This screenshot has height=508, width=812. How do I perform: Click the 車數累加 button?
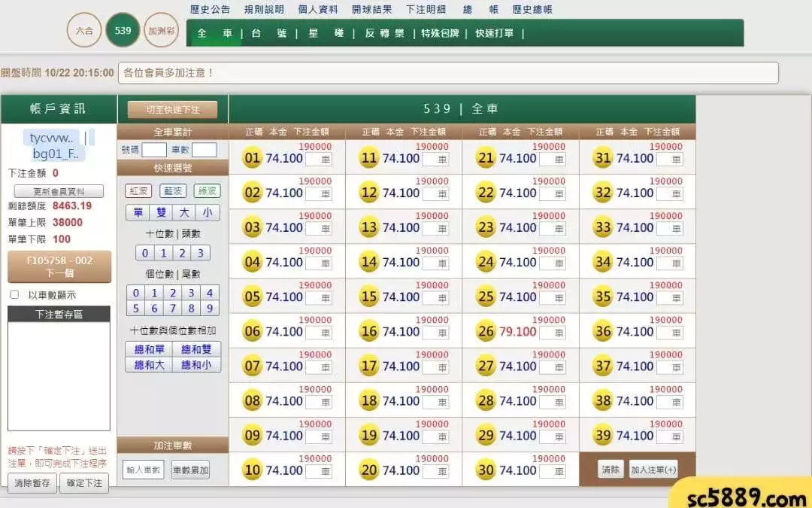click(x=190, y=470)
